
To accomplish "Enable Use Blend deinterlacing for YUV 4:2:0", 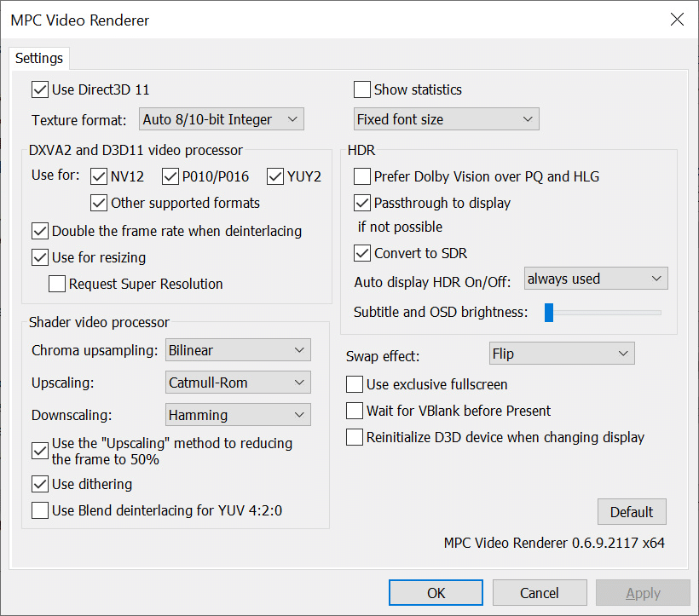I will pos(40,510).
